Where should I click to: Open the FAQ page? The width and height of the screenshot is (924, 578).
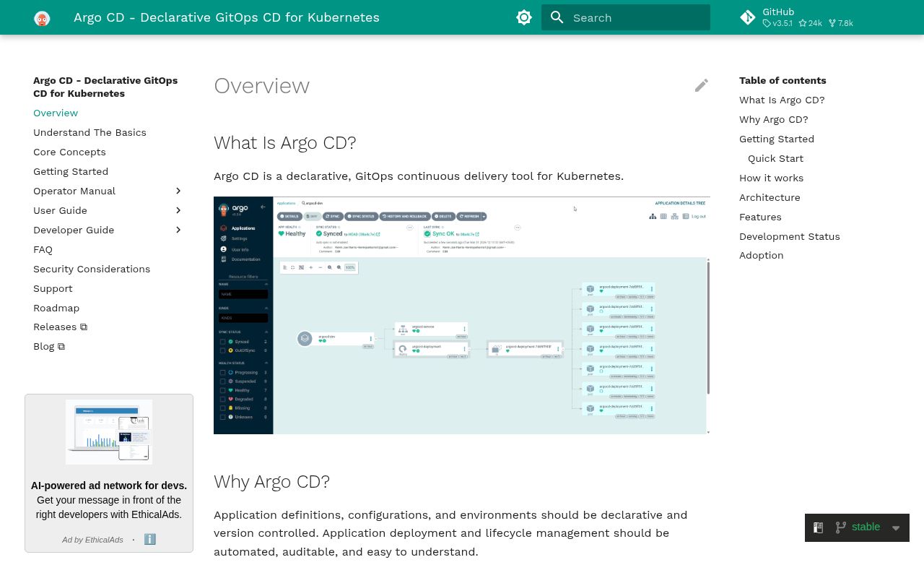(x=43, y=249)
